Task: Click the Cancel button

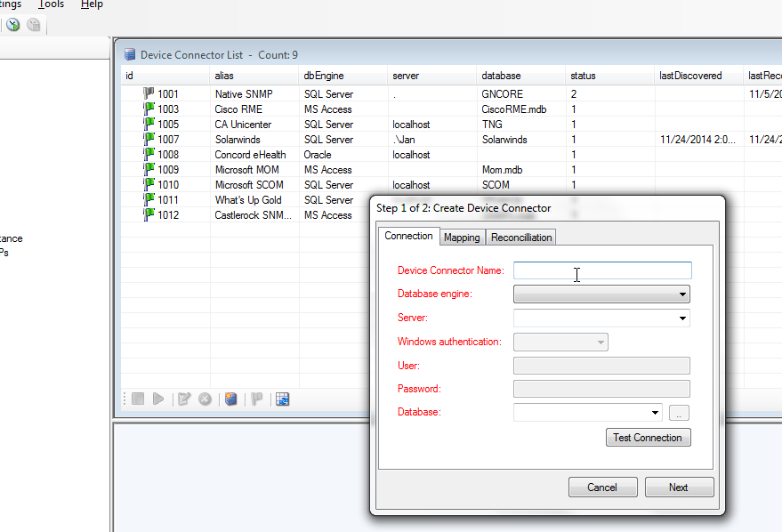Action: [602, 488]
